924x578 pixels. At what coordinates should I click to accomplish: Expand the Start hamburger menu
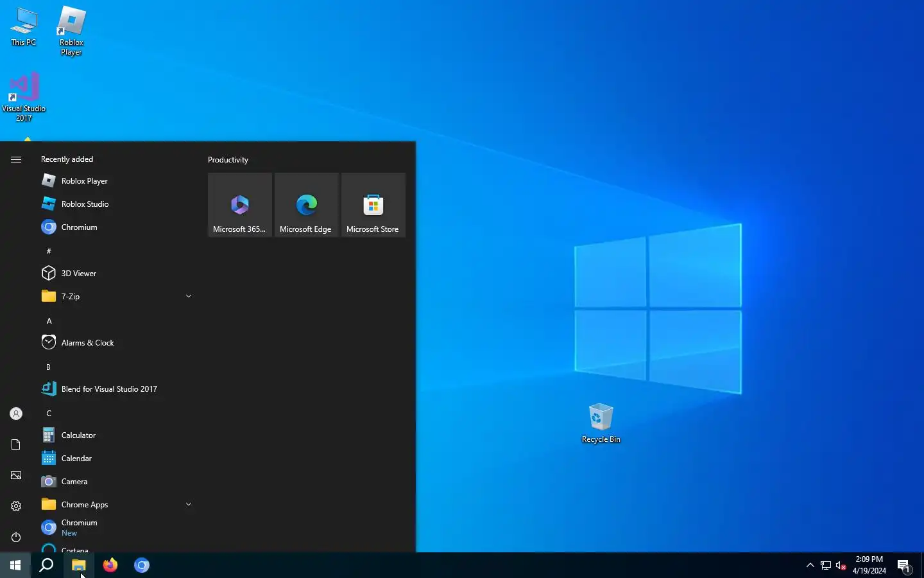point(16,159)
